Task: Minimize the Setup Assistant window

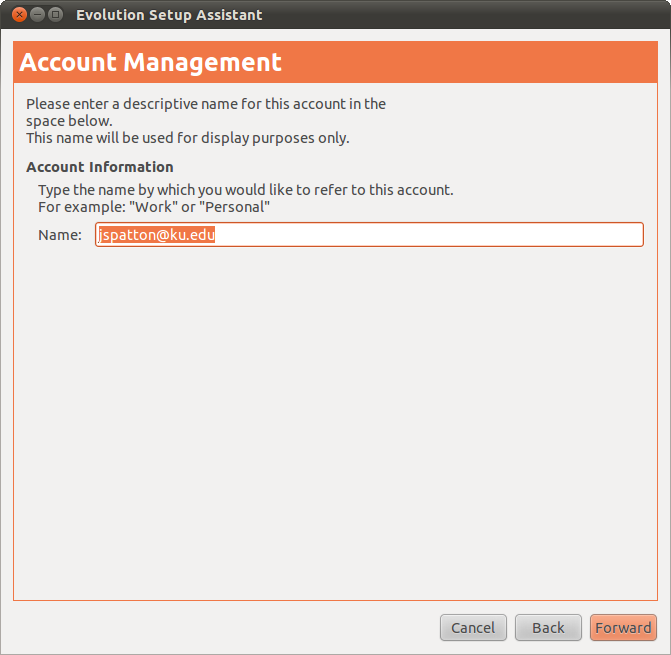Action: click(37, 15)
